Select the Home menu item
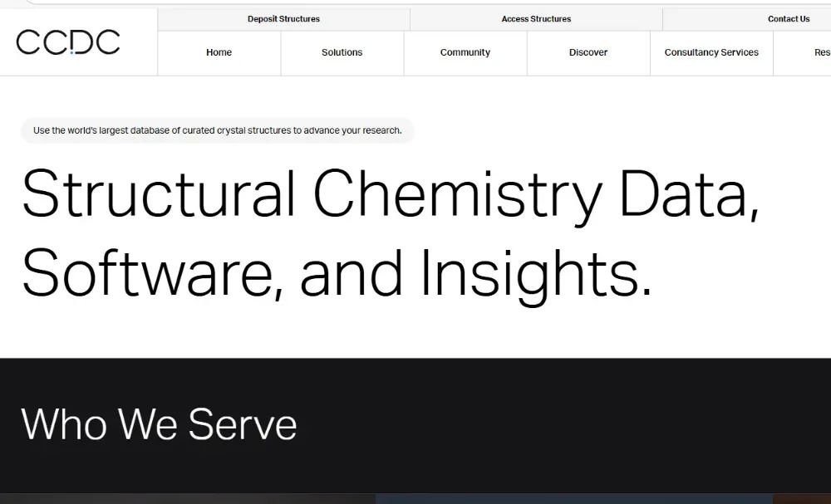This screenshot has height=504, width=831. [219, 52]
